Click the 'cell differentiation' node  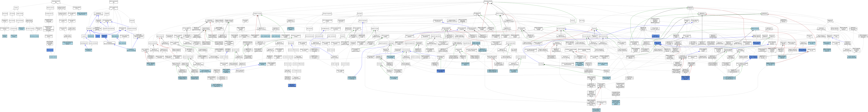325,29
